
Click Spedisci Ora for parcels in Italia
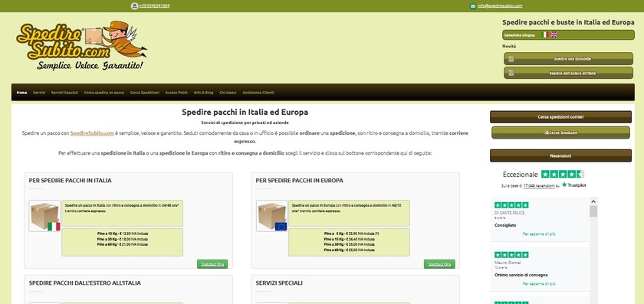click(x=212, y=264)
